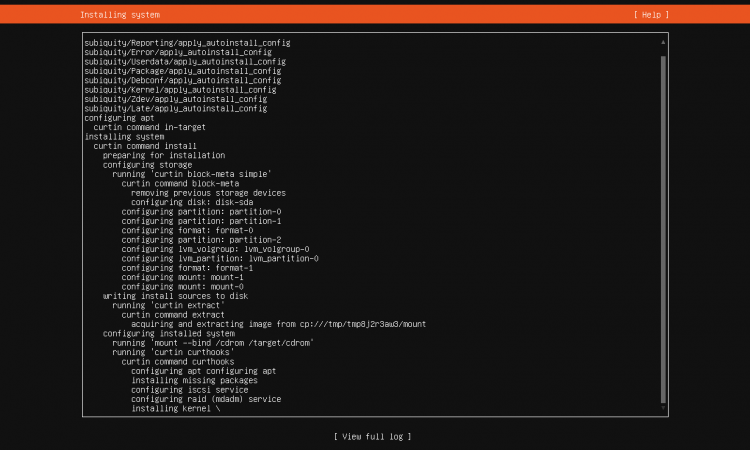The width and height of the screenshot is (750, 450).
Task: Click 'curtin command curthooks' line
Action: 178,362
